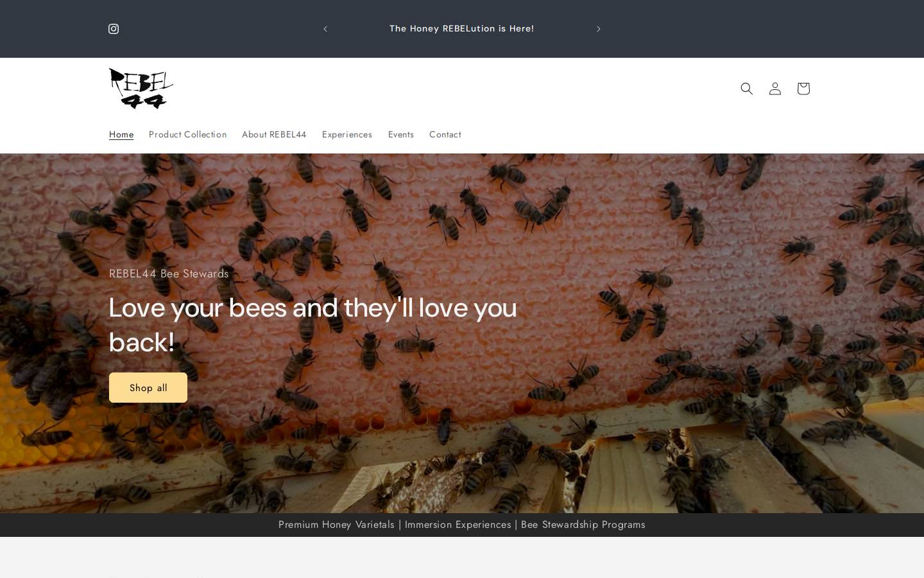This screenshot has width=924, height=578.
Task: Click the 'Love your bees' headline
Action: pyautogui.click(x=312, y=325)
